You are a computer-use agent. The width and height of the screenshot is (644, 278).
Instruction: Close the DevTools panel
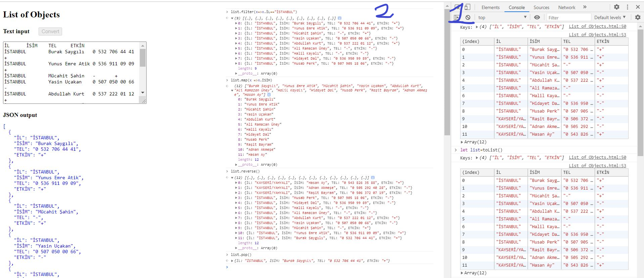[638, 7]
